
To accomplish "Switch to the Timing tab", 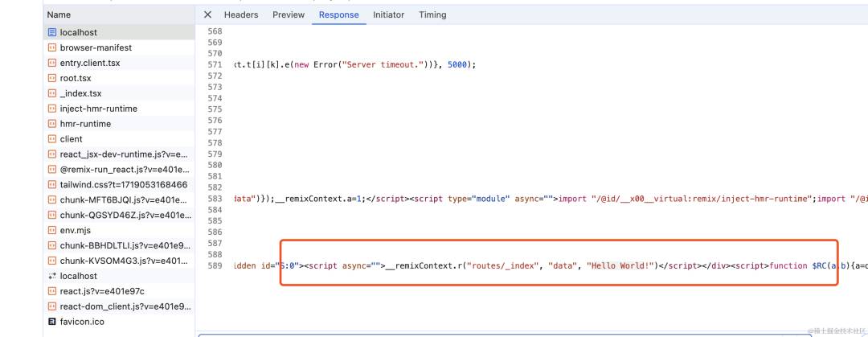I will tap(432, 15).
